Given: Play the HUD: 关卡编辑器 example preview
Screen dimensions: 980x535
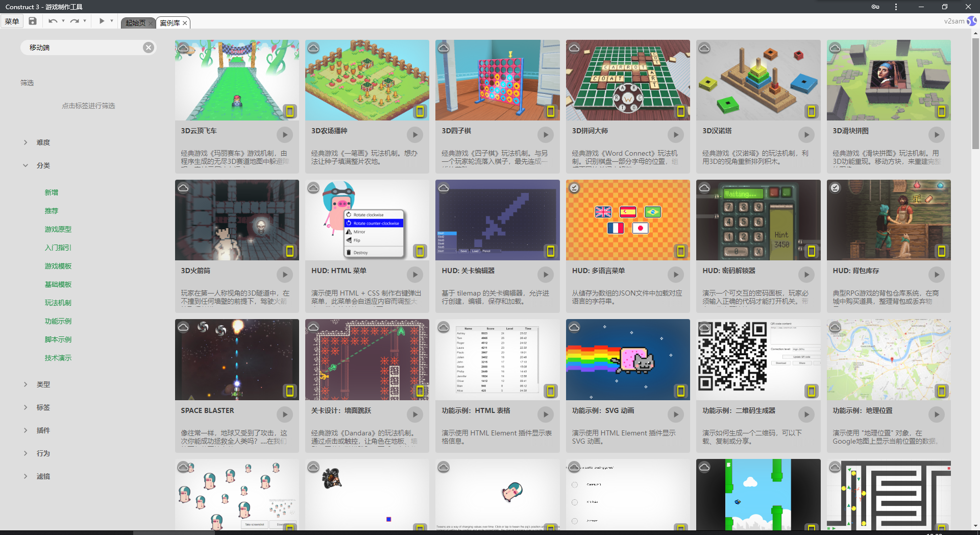Looking at the screenshot, I should click(x=546, y=275).
